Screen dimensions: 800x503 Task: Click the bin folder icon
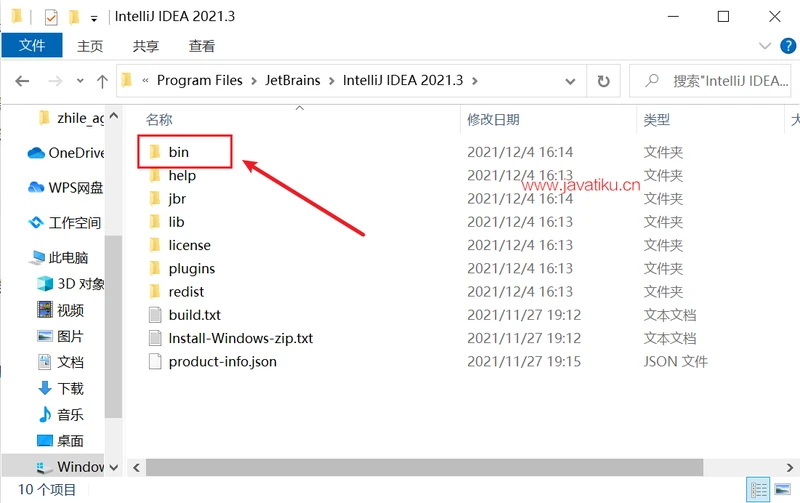155,152
